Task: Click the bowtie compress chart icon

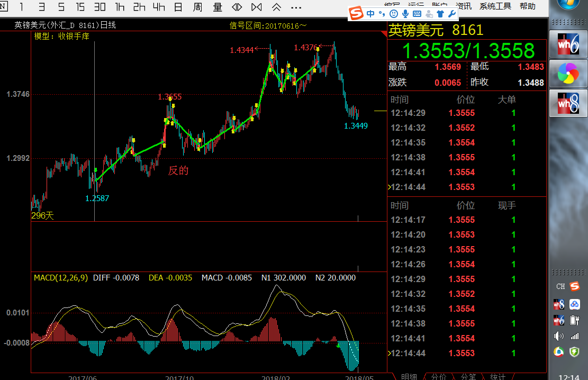Action: click(x=257, y=7)
